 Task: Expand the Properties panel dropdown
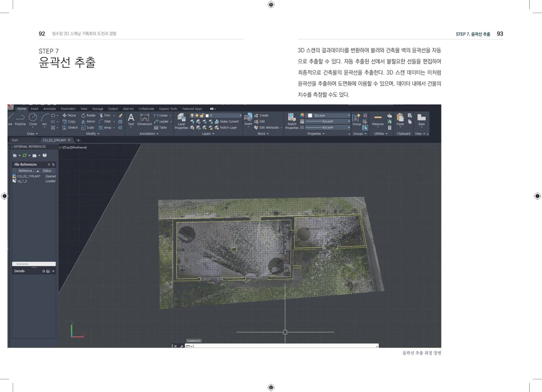click(316, 134)
